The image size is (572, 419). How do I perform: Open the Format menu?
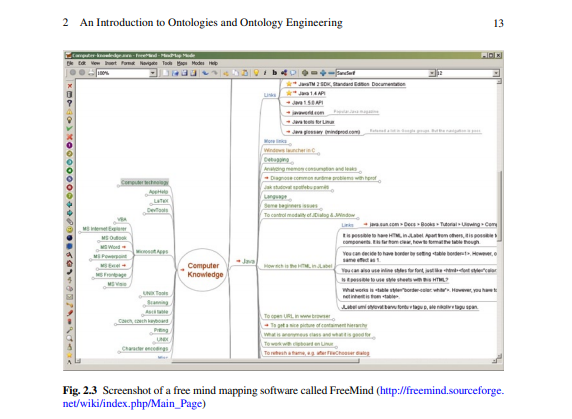click(128, 63)
